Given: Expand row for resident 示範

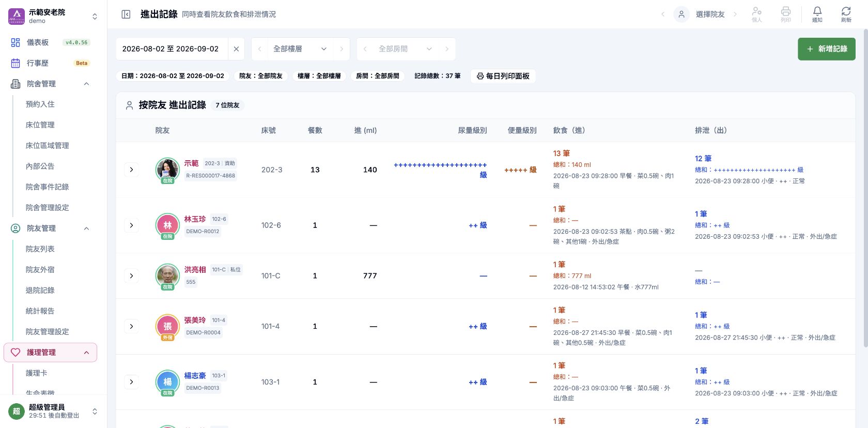Looking at the screenshot, I should (x=132, y=170).
